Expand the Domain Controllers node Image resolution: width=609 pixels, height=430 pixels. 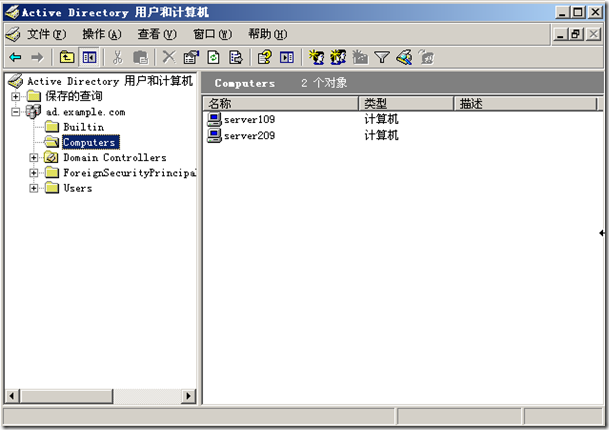pyautogui.click(x=33, y=157)
